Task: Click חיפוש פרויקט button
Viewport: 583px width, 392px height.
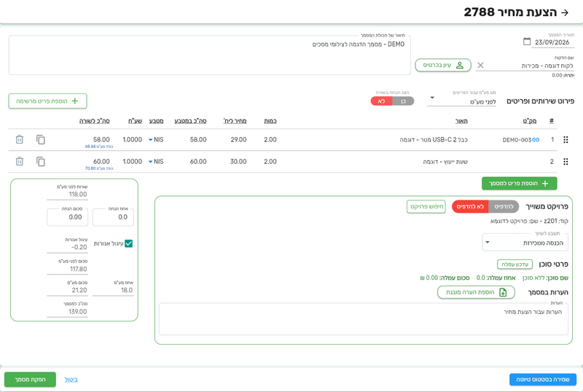Action: click(x=426, y=206)
